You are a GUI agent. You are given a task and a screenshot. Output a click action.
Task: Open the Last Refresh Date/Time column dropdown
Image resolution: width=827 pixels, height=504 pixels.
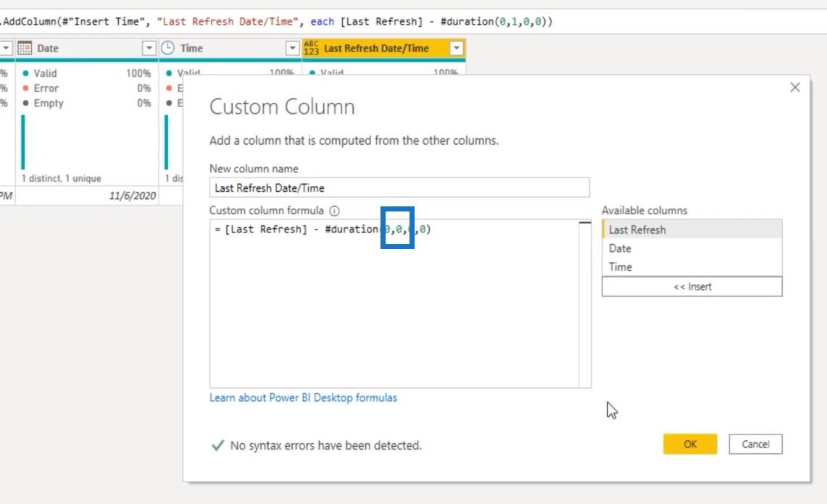457,48
